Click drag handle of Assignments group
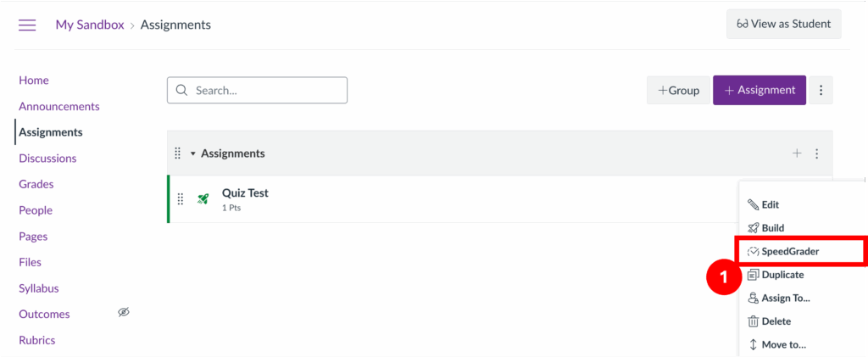 click(x=178, y=153)
